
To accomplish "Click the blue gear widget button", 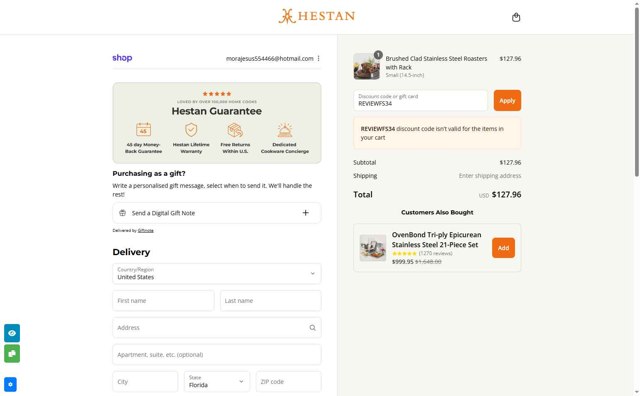I will [x=10, y=384].
